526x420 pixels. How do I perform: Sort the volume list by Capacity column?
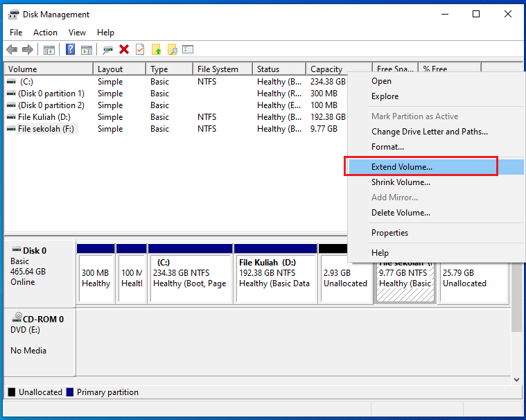[x=326, y=69]
